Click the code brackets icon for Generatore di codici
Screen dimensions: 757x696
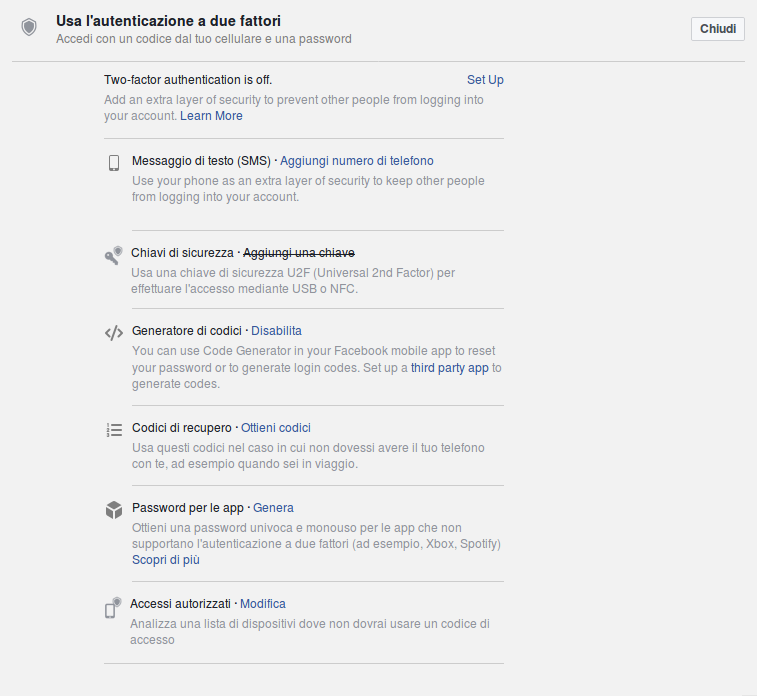click(114, 333)
